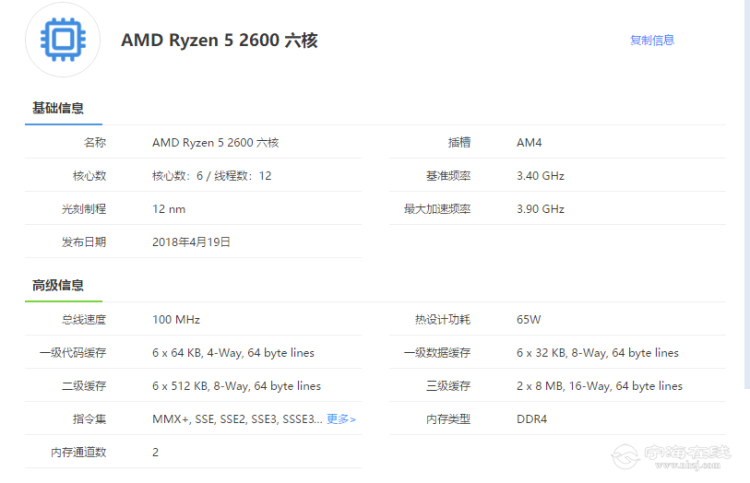
Task: Click the 3.40 GHz base frequency value
Action: 540,176
